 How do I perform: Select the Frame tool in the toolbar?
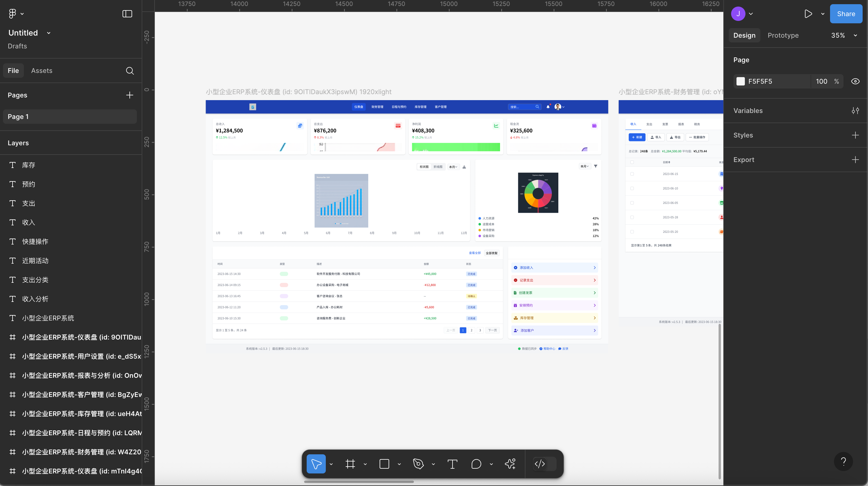click(350, 464)
